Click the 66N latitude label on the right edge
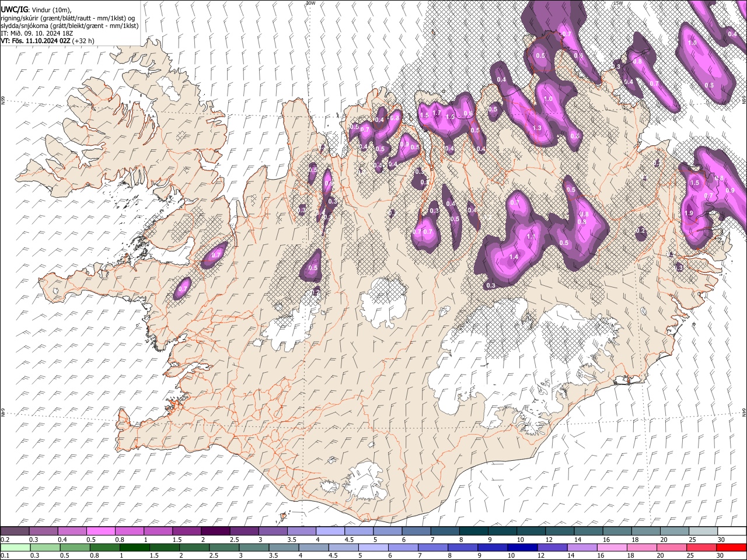This screenshot has height=560, width=747. point(744,100)
